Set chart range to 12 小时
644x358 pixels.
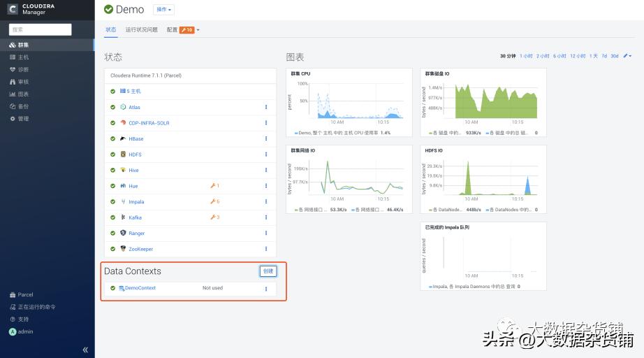click(578, 56)
